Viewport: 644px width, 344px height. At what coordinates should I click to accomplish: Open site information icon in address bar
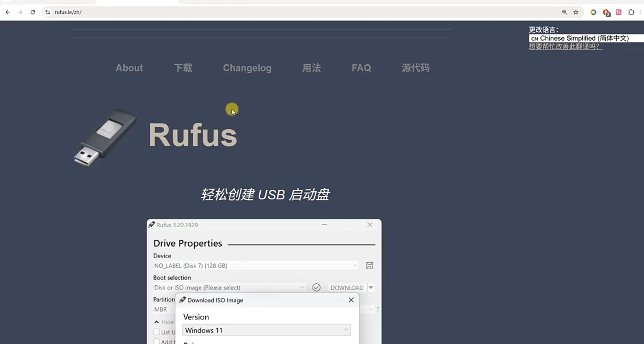click(x=48, y=12)
